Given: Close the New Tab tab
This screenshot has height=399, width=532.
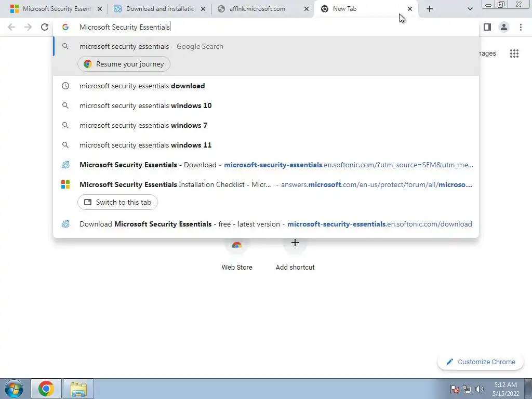Looking at the screenshot, I should pos(410,9).
